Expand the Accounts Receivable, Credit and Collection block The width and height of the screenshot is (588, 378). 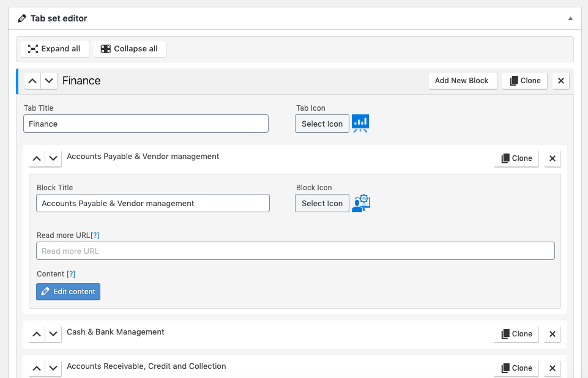tap(146, 366)
